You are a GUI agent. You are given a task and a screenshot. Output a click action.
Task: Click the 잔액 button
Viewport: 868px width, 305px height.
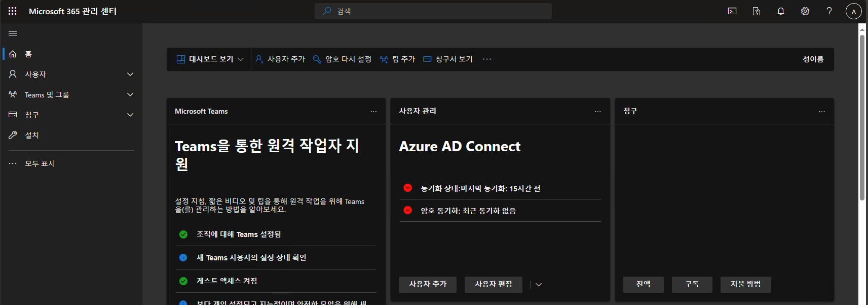pos(644,284)
